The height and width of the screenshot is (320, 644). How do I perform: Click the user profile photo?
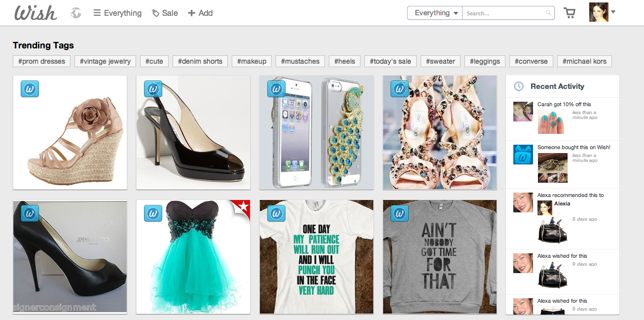pos(599,12)
